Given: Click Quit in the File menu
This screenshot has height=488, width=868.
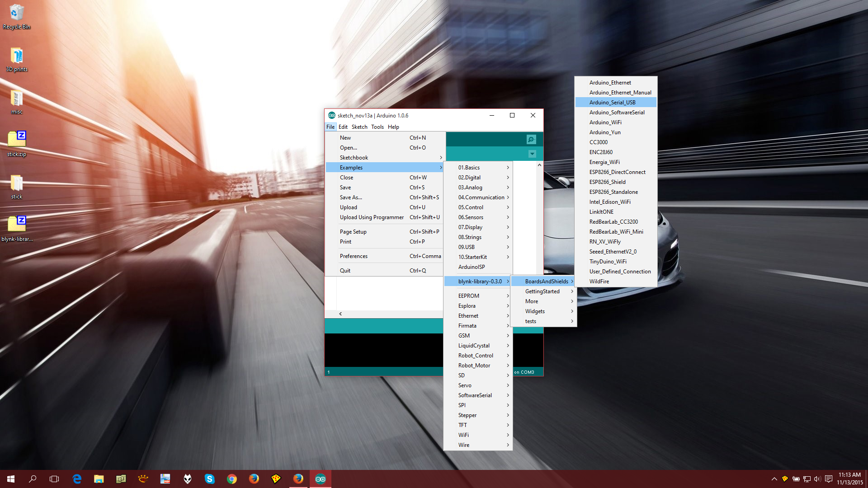Looking at the screenshot, I should [x=384, y=271].
